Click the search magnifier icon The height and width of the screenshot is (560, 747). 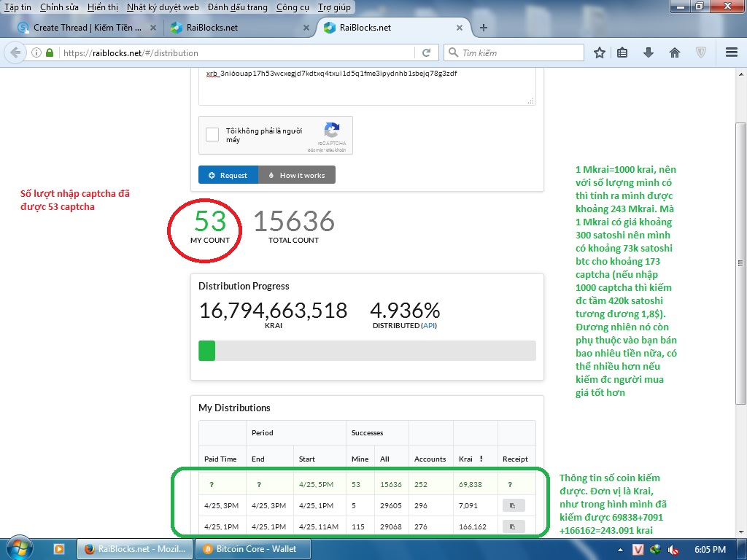click(453, 52)
